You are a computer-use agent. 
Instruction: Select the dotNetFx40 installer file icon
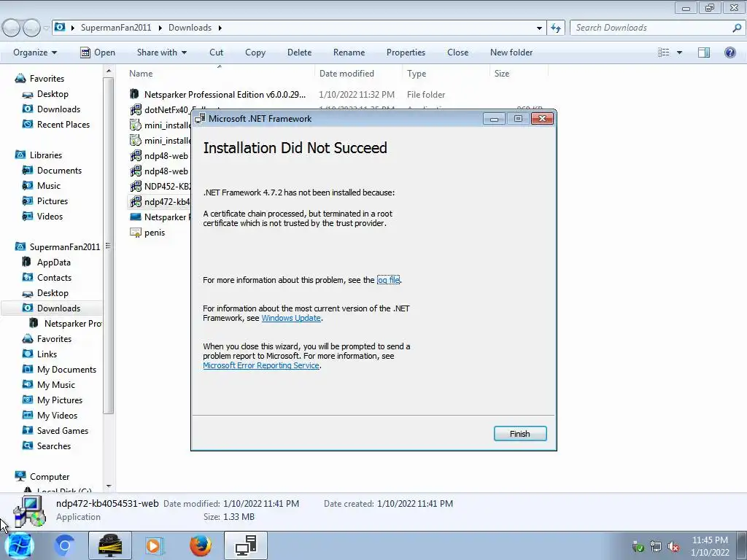(x=135, y=109)
